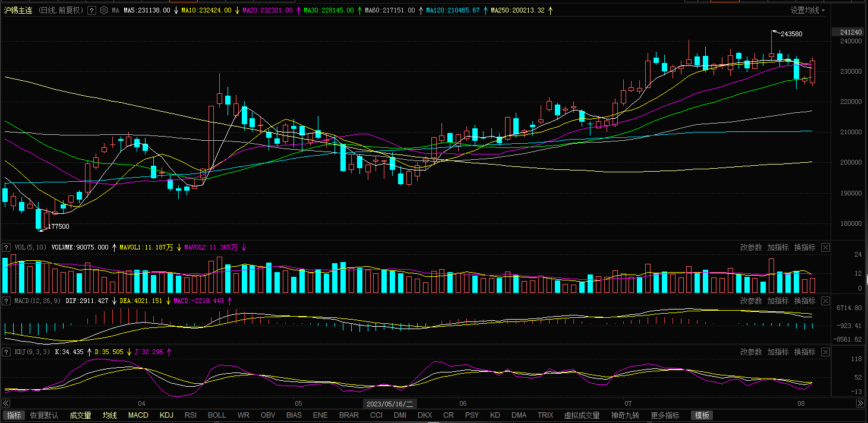Click the help icon for the VOL panel
Image resolution: width=868 pixels, height=423 pixels.
[x=7, y=247]
